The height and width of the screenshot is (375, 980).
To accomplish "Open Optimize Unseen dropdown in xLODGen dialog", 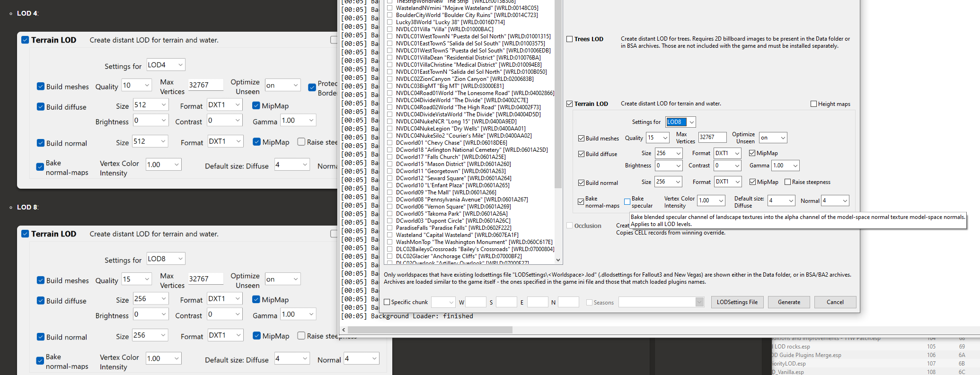I will coord(773,138).
